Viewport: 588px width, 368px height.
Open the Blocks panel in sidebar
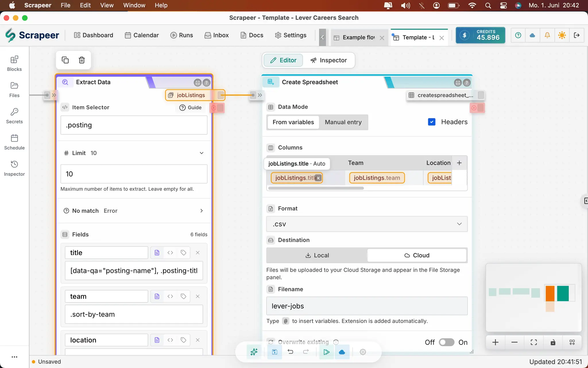pos(14,64)
